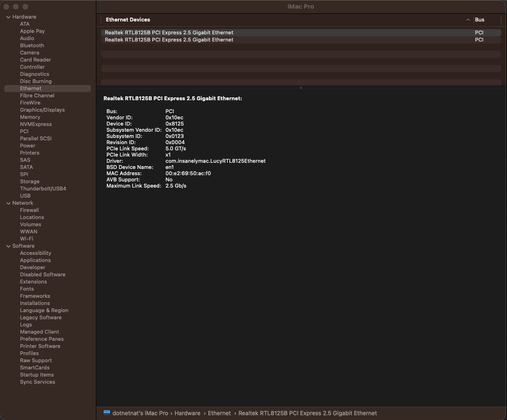Select Installations in sidebar
Screen dimensions: 507x420
click(x=35, y=303)
